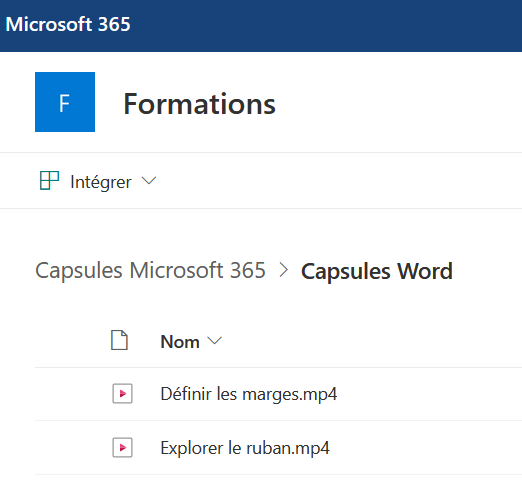Click the blue F site logo tile
The height and width of the screenshot is (481, 522).
tap(65, 102)
